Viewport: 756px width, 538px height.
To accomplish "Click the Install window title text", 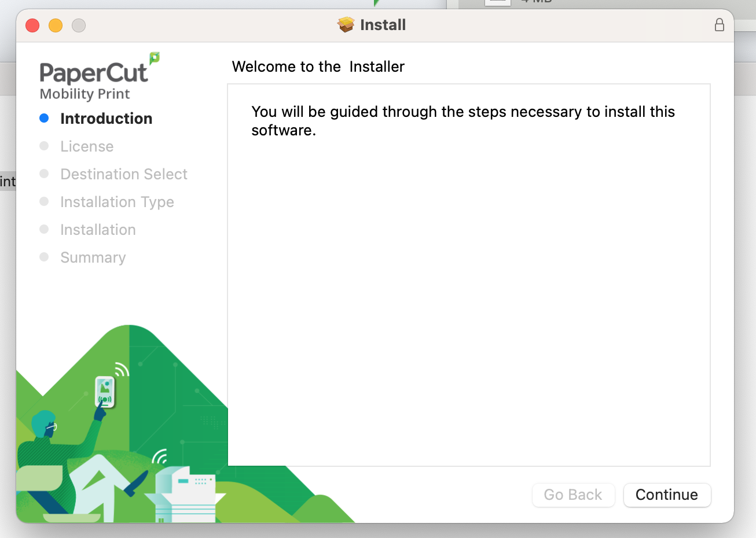I will click(x=383, y=25).
